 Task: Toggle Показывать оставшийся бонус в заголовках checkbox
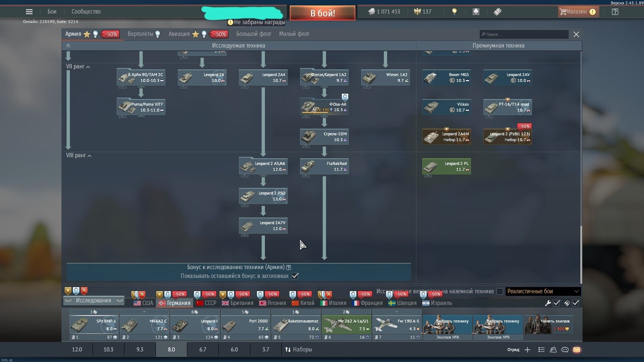pyautogui.click(x=295, y=276)
